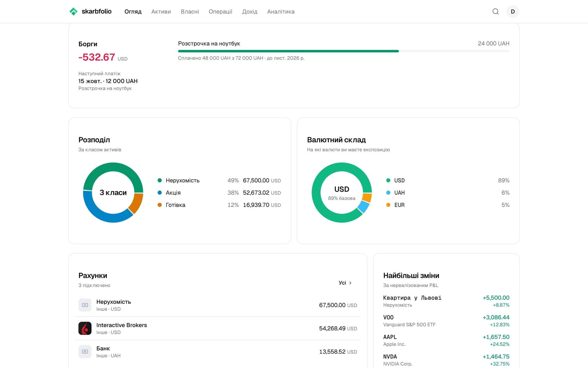Select the NVDA entry in top movers
This screenshot has width=588, height=368.
click(x=446, y=360)
